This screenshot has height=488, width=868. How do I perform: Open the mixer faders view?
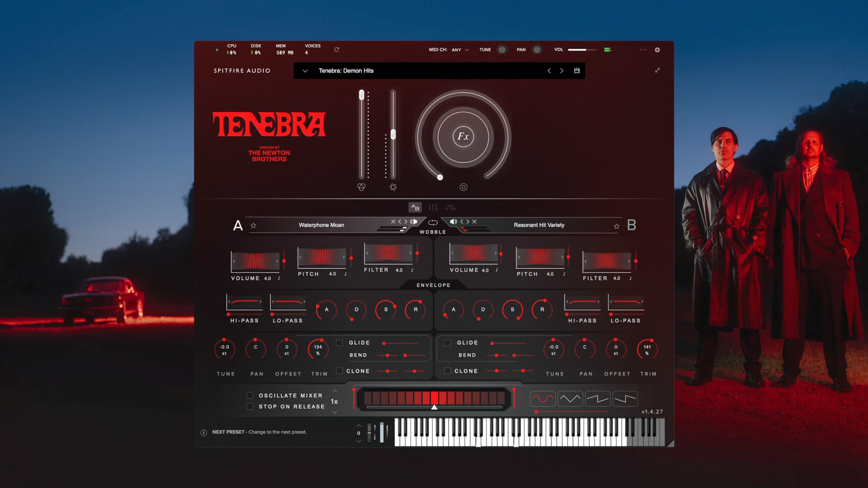[x=433, y=207]
